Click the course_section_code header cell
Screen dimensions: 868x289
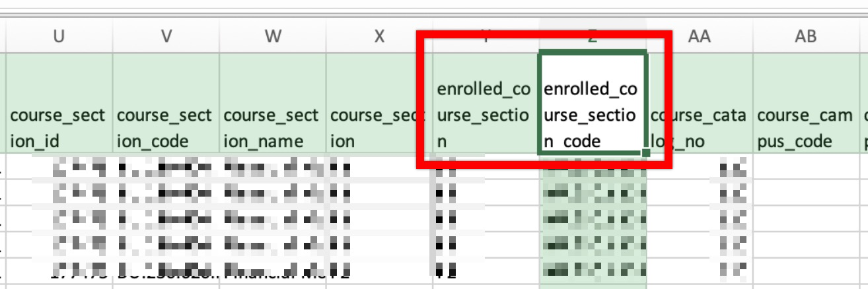[166, 104]
